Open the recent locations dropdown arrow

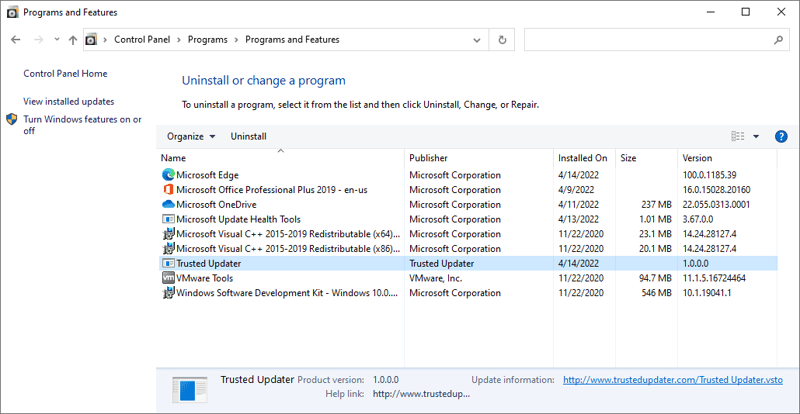point(57,39)
